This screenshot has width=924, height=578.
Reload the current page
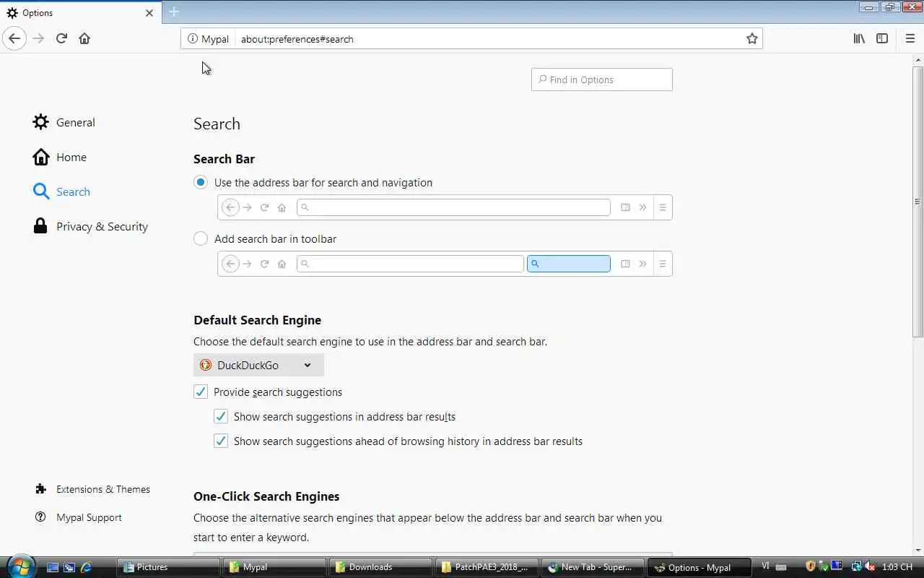pyautogui.click(x=61, y=38)
